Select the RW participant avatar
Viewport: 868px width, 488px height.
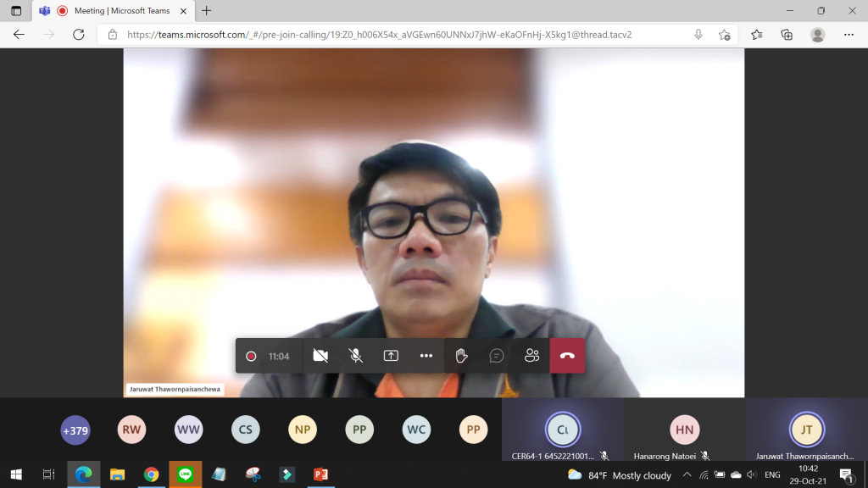131,430
